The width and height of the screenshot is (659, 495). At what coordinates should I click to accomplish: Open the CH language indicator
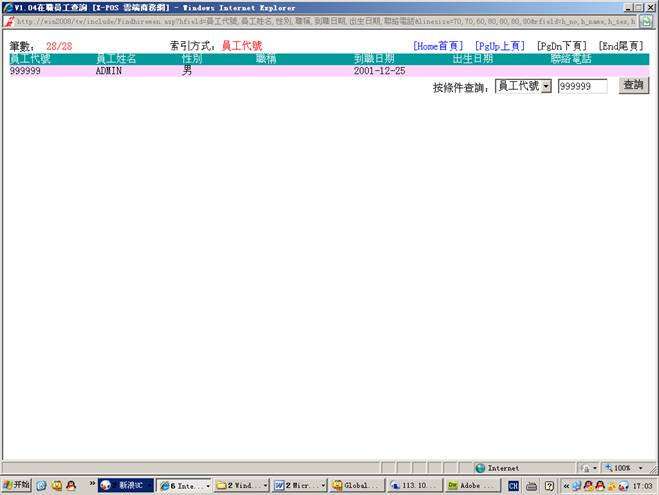pos(513,485)
